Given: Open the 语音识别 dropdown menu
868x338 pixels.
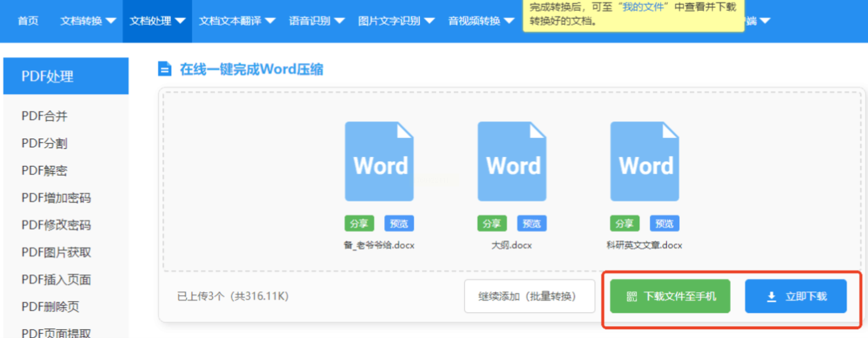Looking at the screenshot, I should [317, 21].
